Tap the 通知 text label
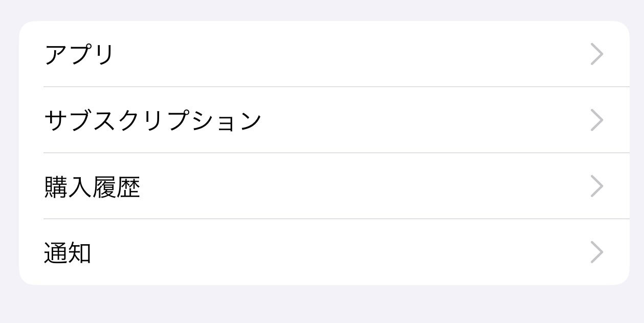Screen dimensions: 644x323 (68, 253)
